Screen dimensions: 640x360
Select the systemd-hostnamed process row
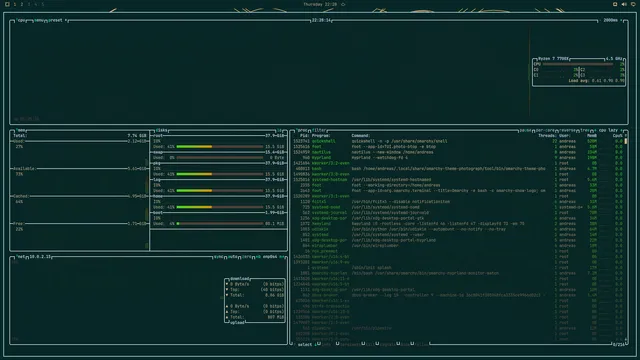pos(458,180)
